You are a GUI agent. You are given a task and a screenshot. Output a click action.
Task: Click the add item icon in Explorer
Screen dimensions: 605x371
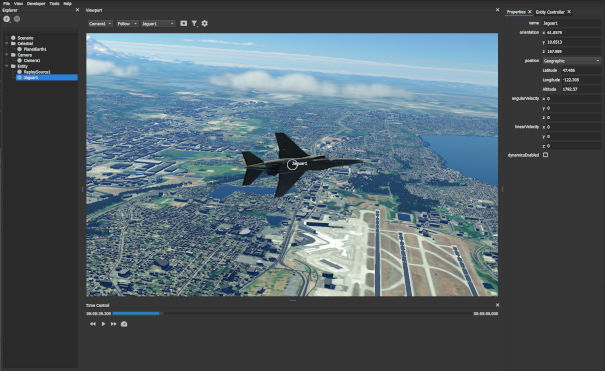click(x=7, y=19)
